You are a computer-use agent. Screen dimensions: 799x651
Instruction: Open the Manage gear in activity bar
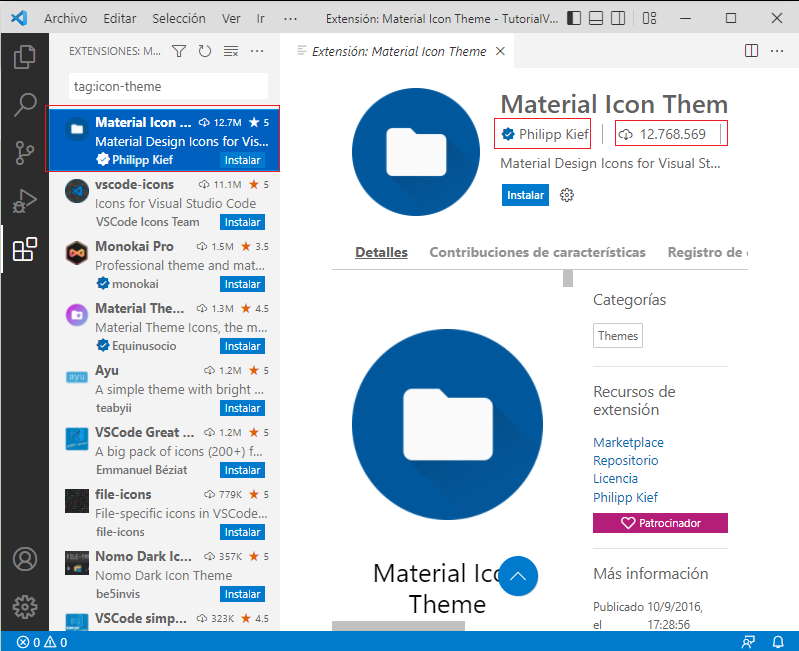click(24, 607)
